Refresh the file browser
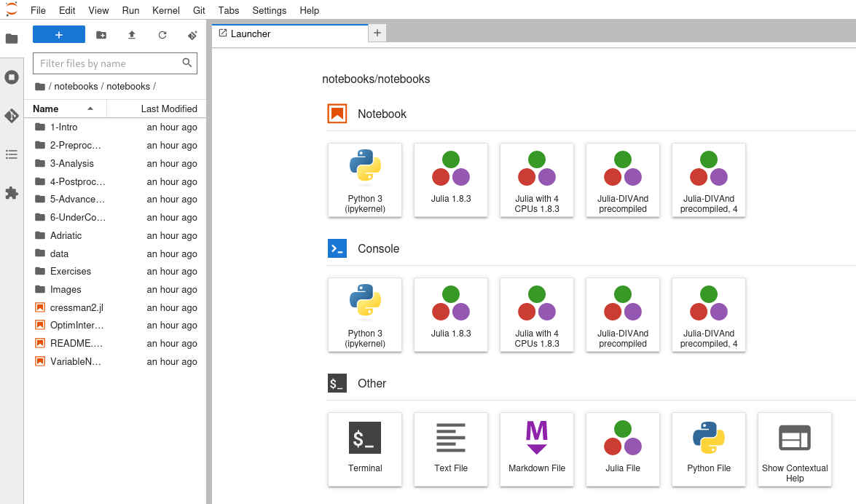 pyautogui.click(x=162, y=35)
